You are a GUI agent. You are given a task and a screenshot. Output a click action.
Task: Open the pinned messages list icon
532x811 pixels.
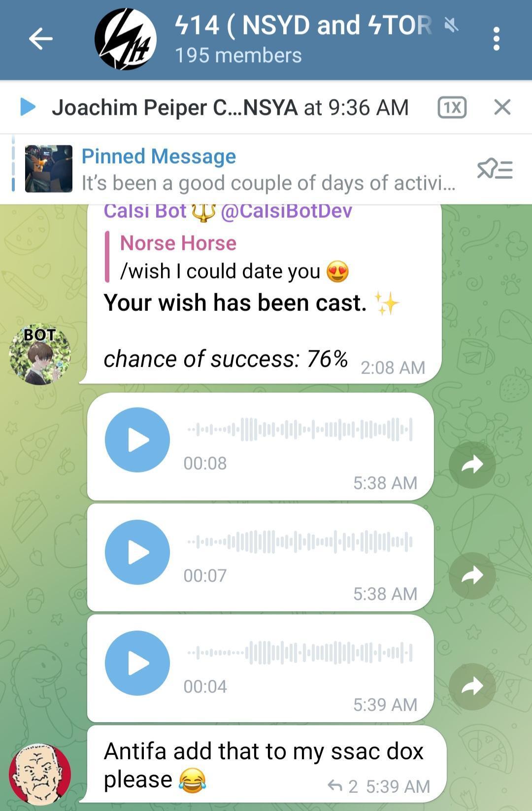(495, 169)
